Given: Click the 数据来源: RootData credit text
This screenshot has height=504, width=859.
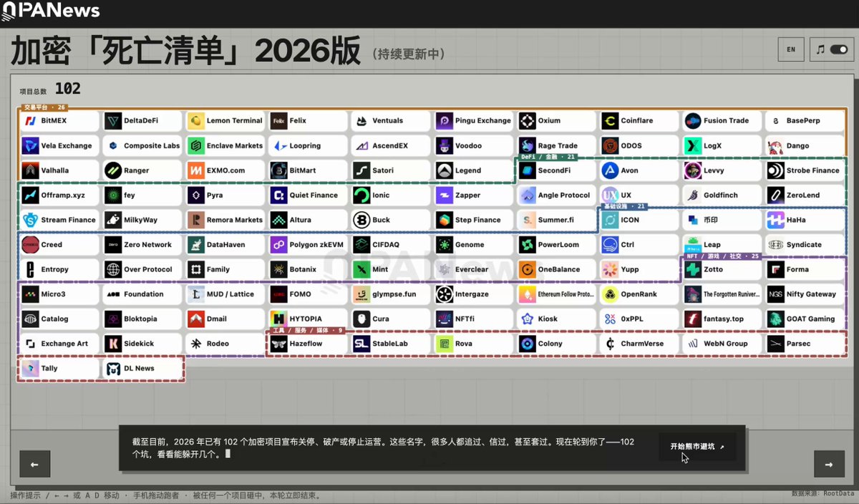Looking at the screenshot, I should [x=823, y=493].
